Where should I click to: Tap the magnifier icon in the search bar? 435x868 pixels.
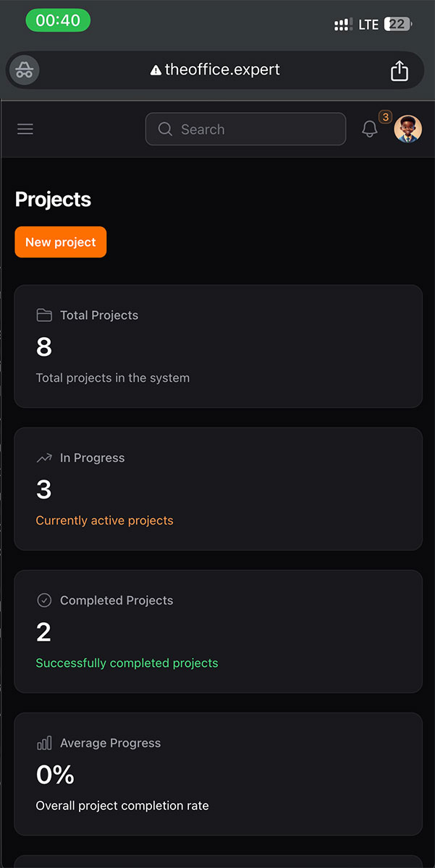pos(165,129)
